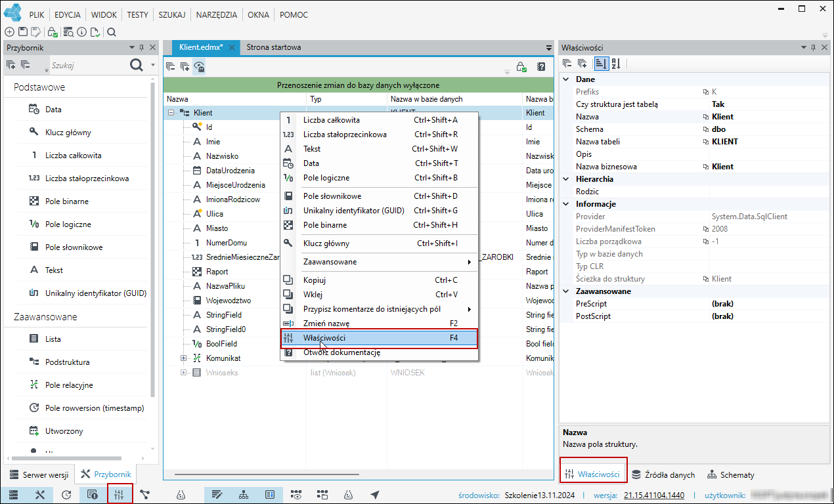
Task: Click the search magnifier in Przybornik panel
Action: pyautogui.click(x=136, y=65)
